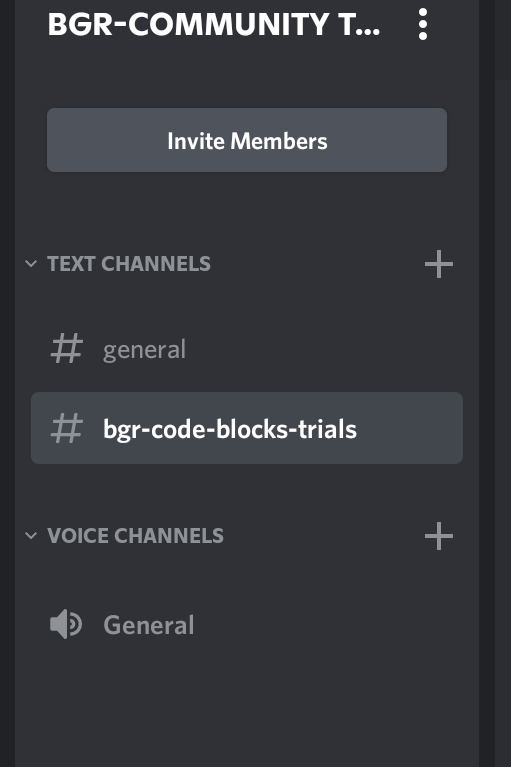Viewport: 511px width, 767px height.
Task: Open the server three-dot options menu
Action: (423, 24)
